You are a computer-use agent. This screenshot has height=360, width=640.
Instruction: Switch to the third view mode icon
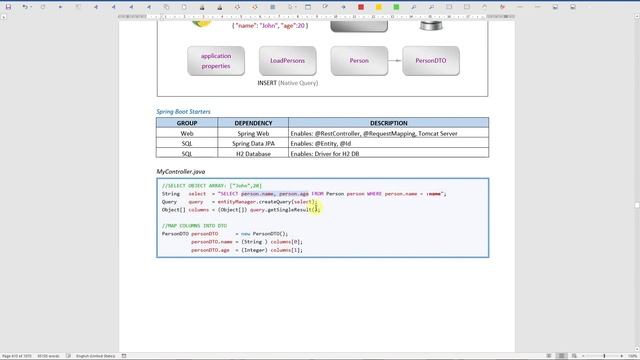574,356
